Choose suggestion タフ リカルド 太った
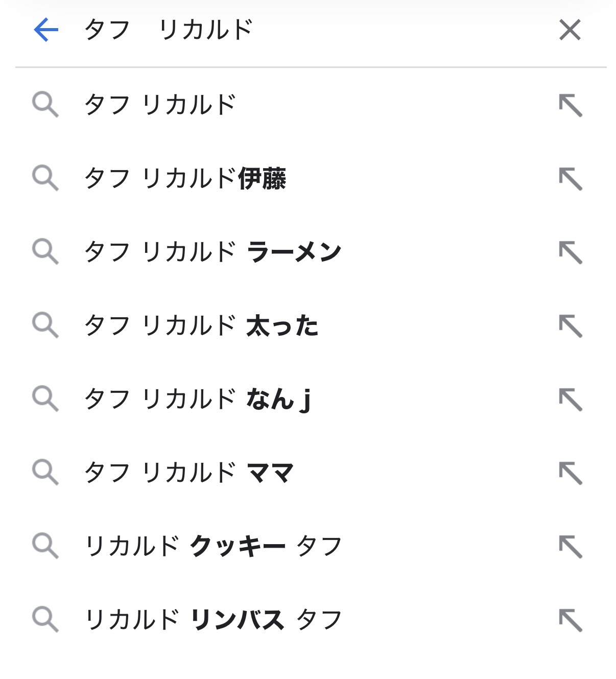This screenshot has width=616, height=679. [201, 325]
